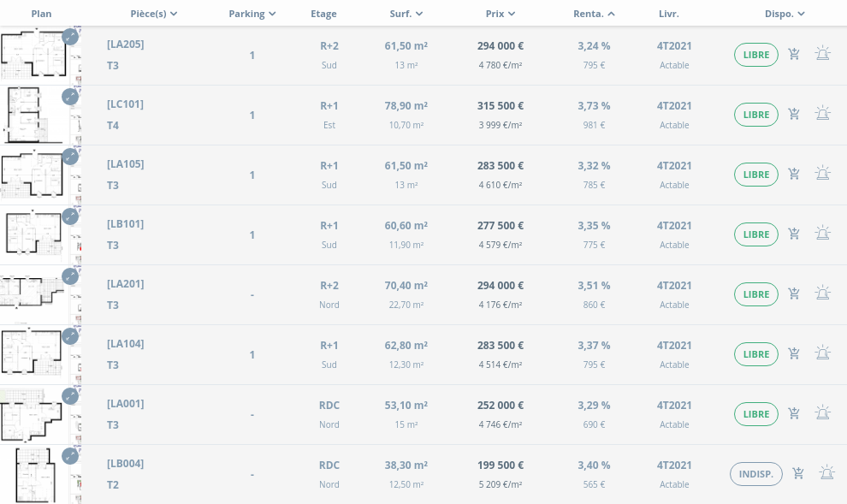Set alert on unavailable lot LB004
Image resolution: width=847 pixels, height=504 pixels.
tap(826, 474)
